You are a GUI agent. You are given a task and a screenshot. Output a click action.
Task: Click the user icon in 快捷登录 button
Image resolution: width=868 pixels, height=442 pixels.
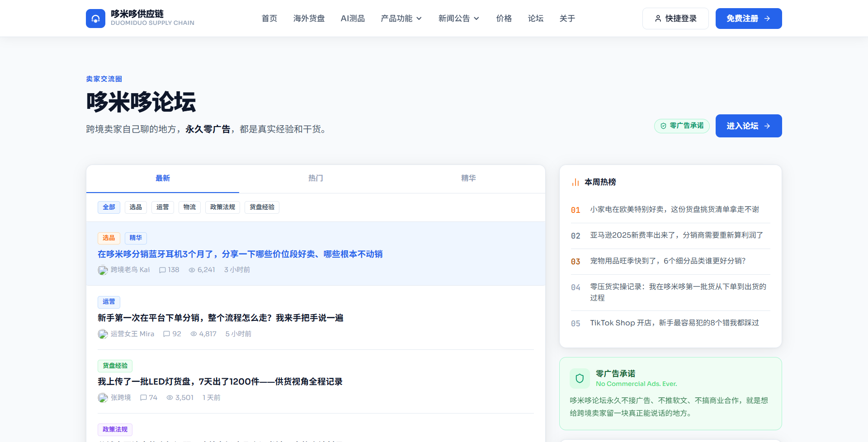[658, 19]
